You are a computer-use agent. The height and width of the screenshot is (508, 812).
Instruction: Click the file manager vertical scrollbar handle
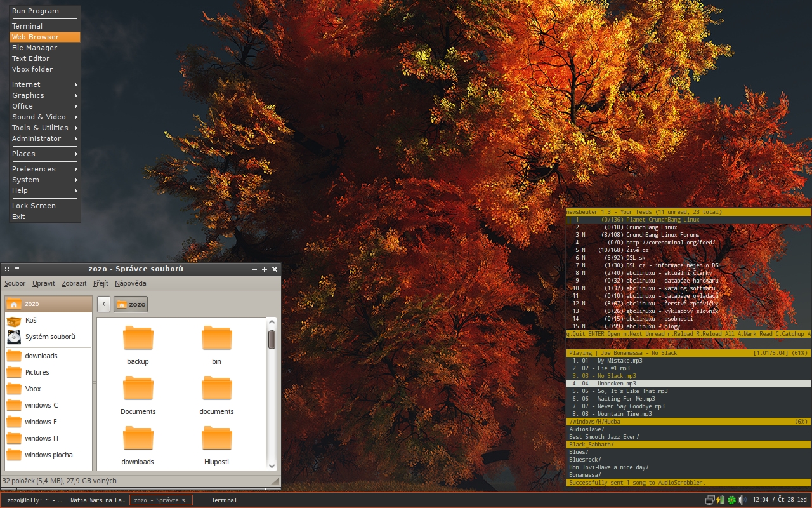(272, 340)
